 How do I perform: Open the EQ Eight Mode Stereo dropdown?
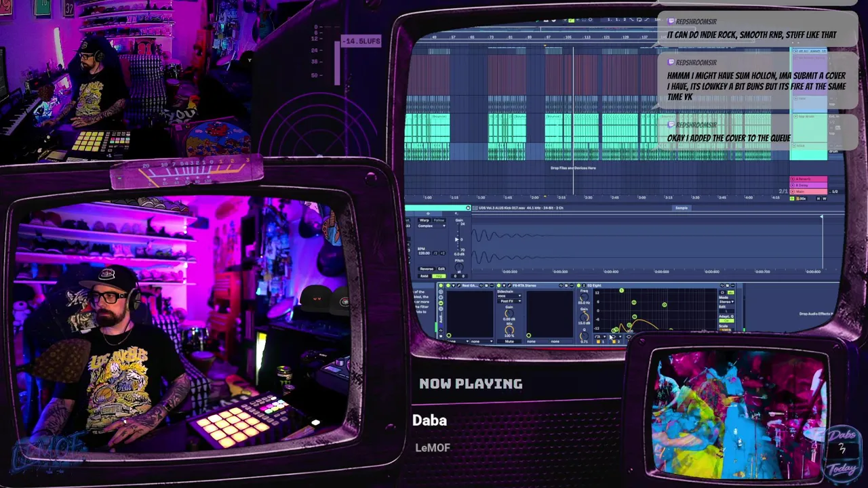[x=726, y=302]
